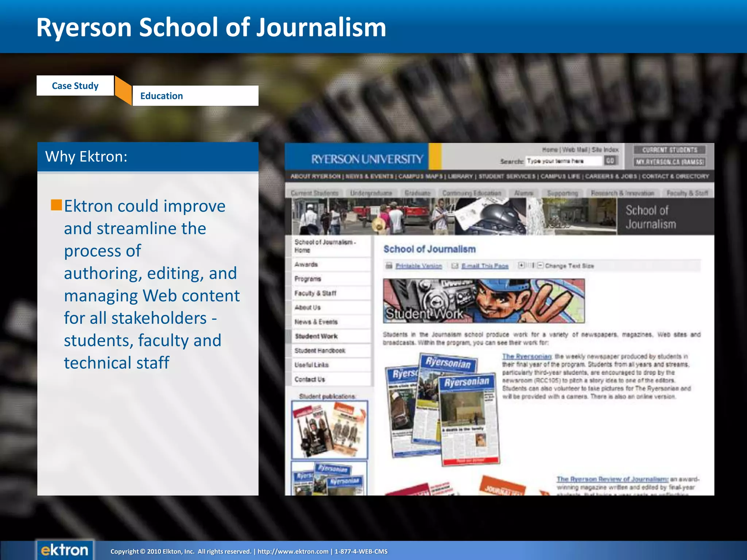This screenshot has height=560, width=747.
Task: Click the School of Journalism banner title
Action: (651, 217)
